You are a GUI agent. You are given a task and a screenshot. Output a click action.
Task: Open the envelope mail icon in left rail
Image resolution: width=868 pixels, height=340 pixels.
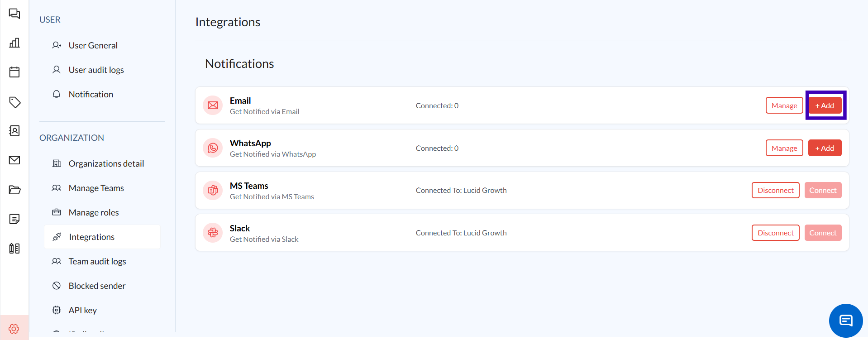coord(14,160)
